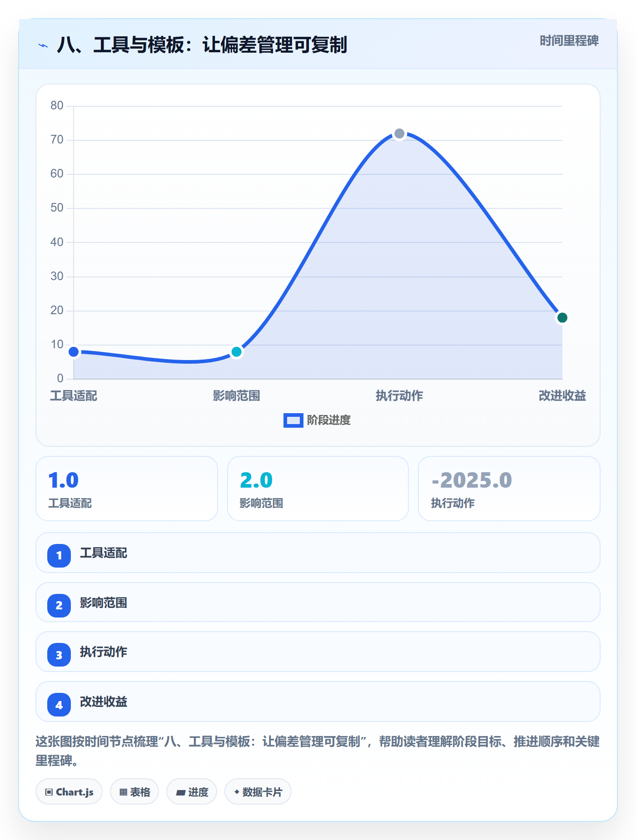This screenshot has height=840, width=636.
Task: Select the gray peak point at 执行动作
Action: [399, 133]
